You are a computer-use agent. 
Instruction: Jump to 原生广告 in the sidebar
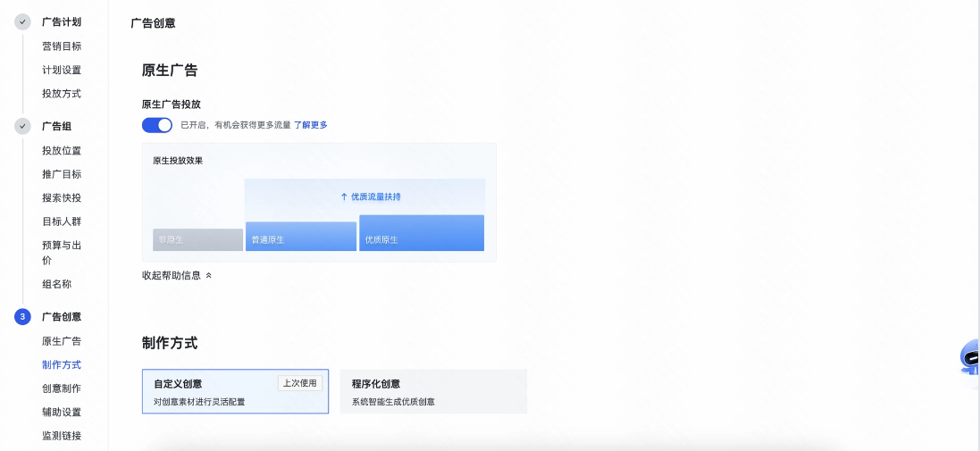62,342
